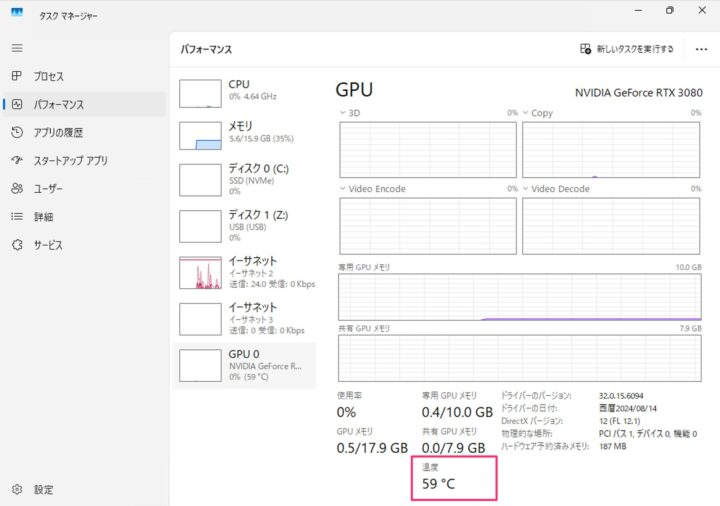
Task: Select ディスク 0 (C:) SSD item
Action: (243, 179)
